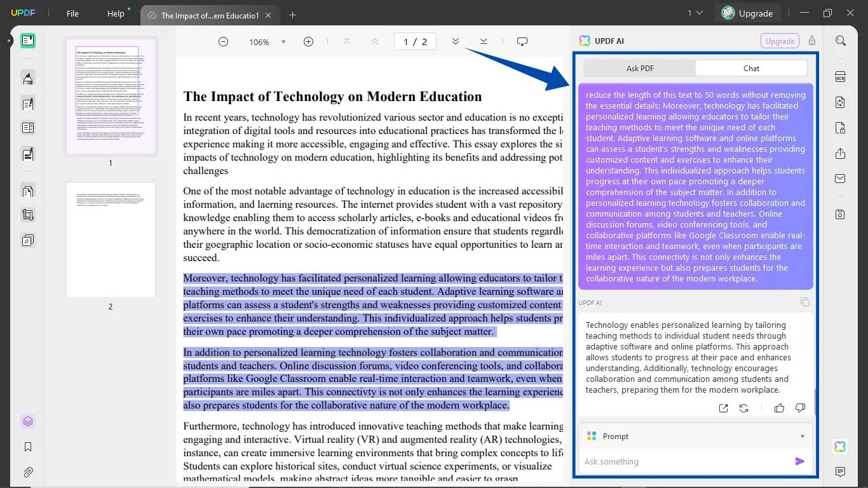Image resolution: width=868 pixels, height=488 pixels.
Task: Open the Share panel
Action: pos(840,154)
